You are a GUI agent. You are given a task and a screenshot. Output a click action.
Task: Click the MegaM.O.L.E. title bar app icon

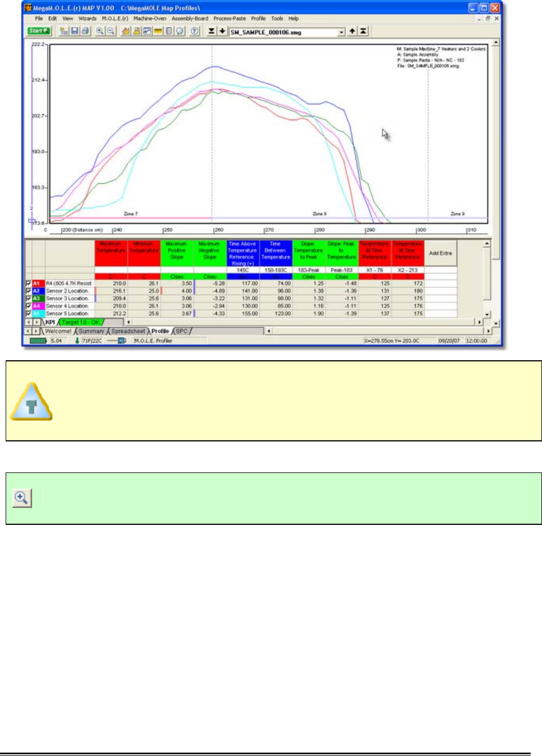28,8
